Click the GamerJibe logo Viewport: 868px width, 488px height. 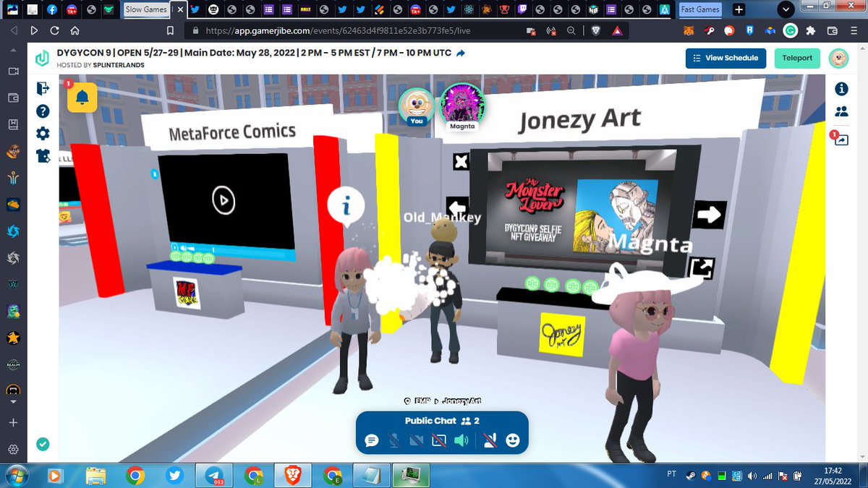pos(43,58)
